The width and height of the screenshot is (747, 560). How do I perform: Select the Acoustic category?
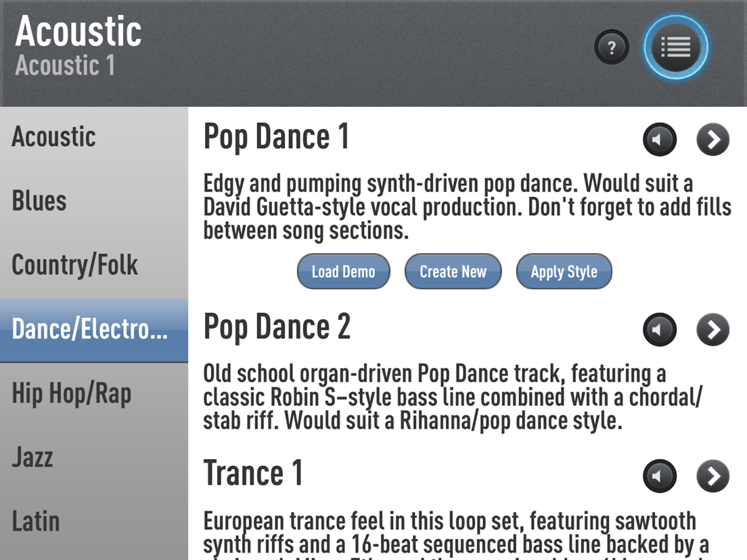click(x=94, y=137)
